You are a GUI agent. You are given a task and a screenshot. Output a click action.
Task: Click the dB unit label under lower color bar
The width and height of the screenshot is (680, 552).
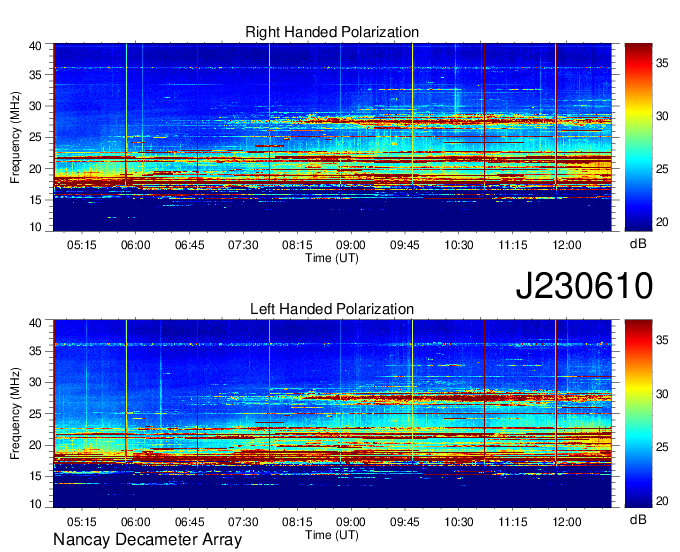coord(638,519)
